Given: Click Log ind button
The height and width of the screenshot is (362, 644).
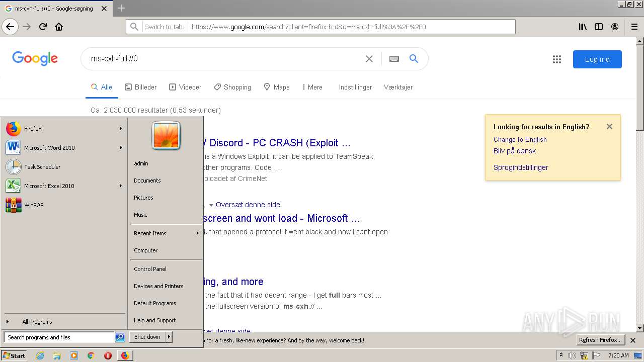Looking at the screenshot, I should point(597,59).
